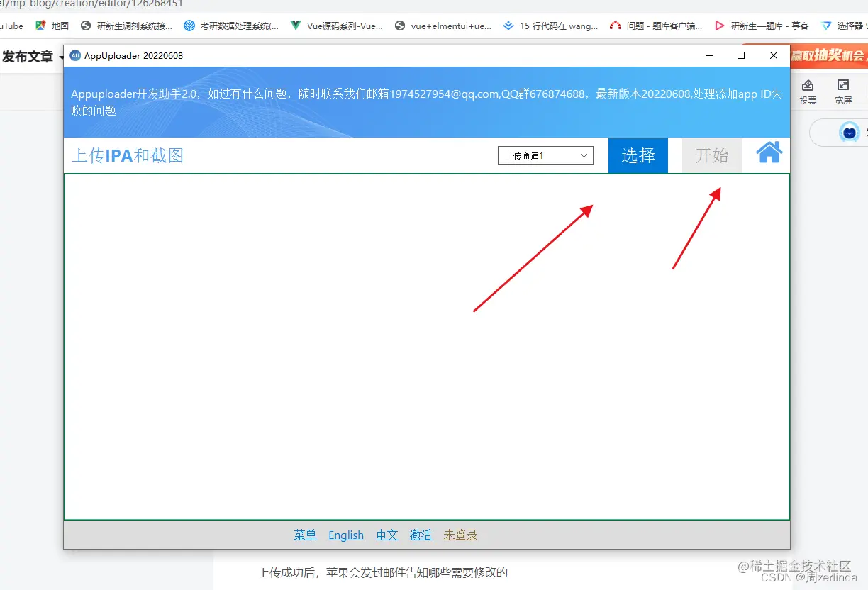Minimize the AppUploader window
The height and width of the screenshot is (590, 868).
pos(708,55)
